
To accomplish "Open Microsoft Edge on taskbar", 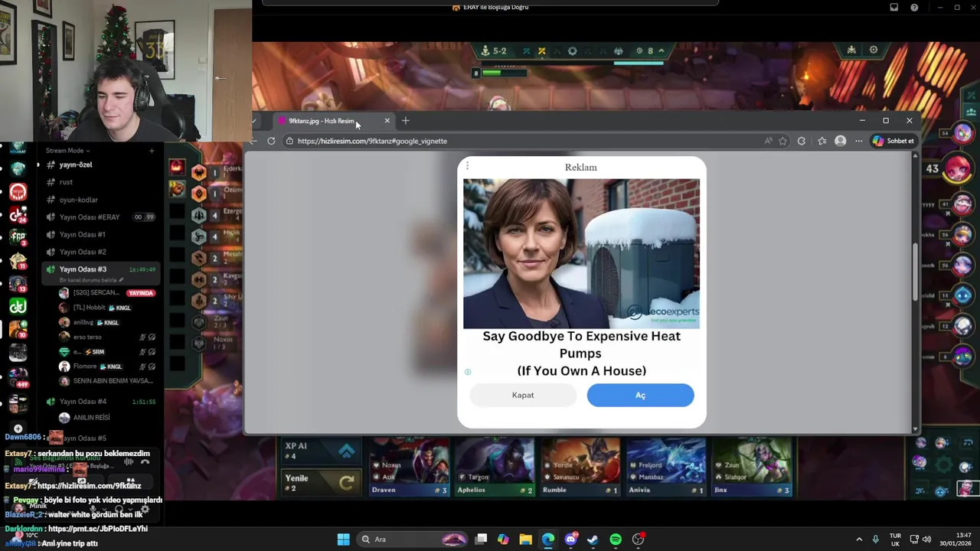I will (x=548, y=540).
